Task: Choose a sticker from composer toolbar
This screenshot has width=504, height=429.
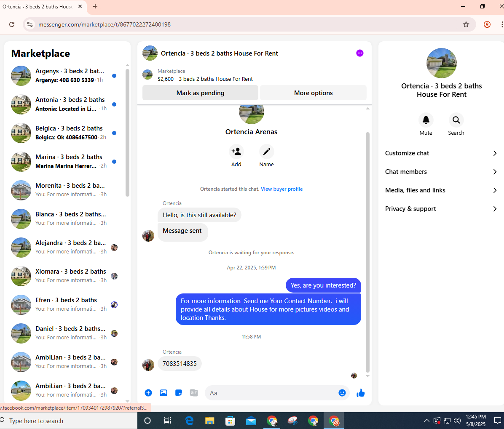Action: tap(178, 393)
